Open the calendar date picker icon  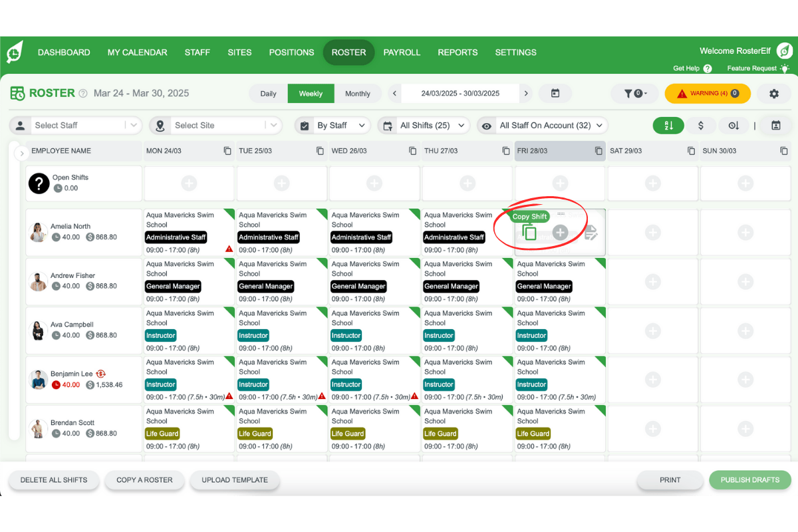click(555, 94)
